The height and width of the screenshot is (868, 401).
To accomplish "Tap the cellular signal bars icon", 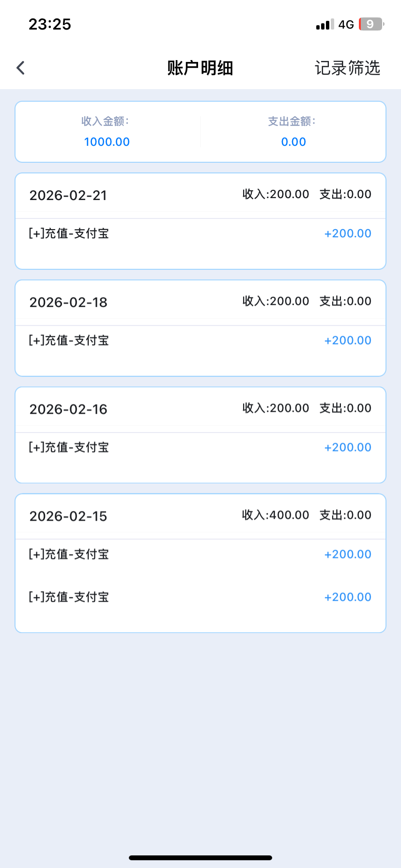I will (x=324, y=25).
